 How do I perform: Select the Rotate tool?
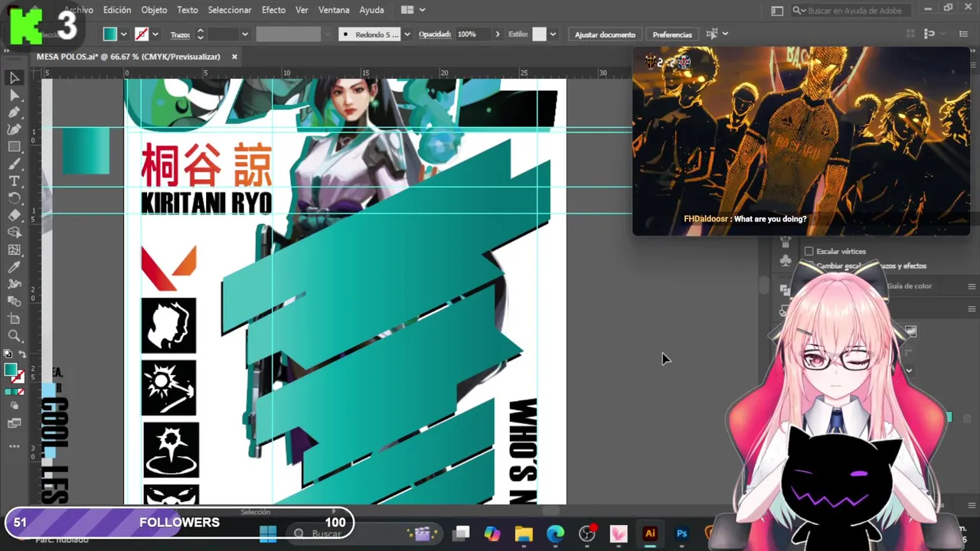[x=14, y=198]
